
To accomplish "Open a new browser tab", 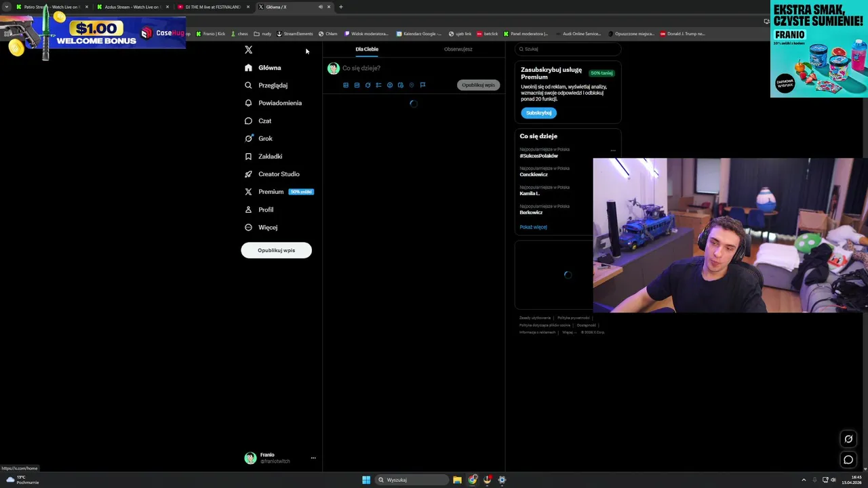I will pos(340,7).
